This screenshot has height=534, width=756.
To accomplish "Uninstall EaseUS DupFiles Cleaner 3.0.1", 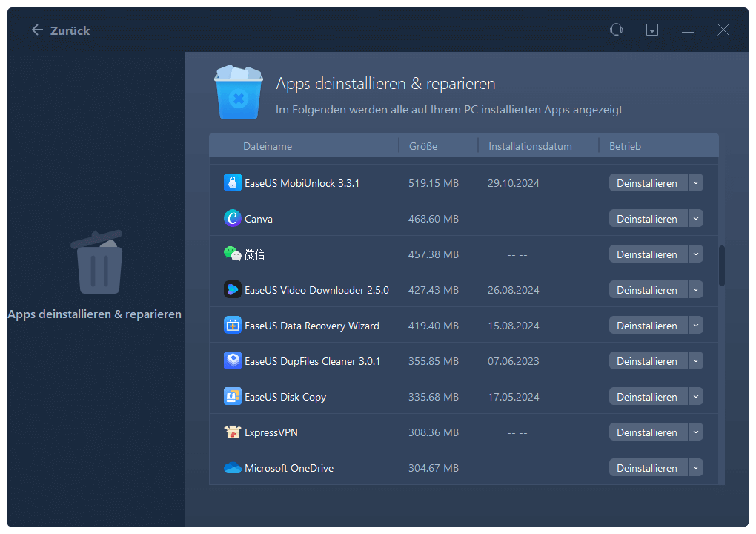I will tap(648, 361).
